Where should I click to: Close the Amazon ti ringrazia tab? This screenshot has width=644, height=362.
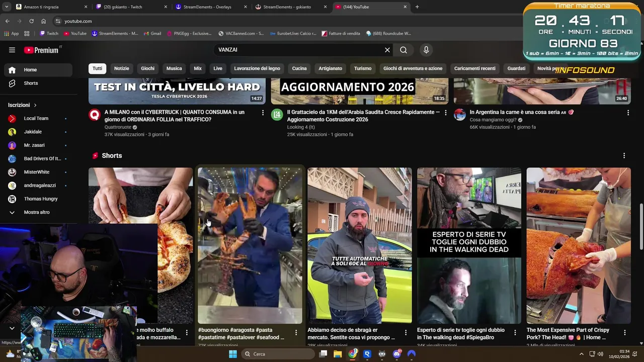coord(86,7)
